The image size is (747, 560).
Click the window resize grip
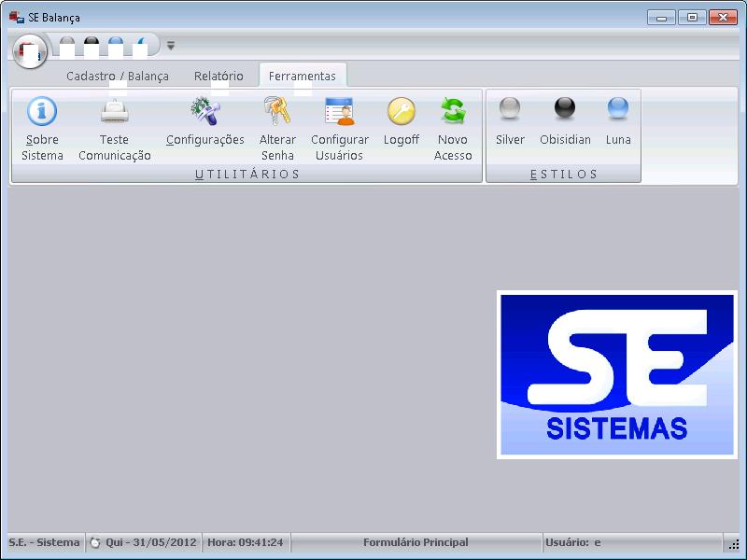734,544
